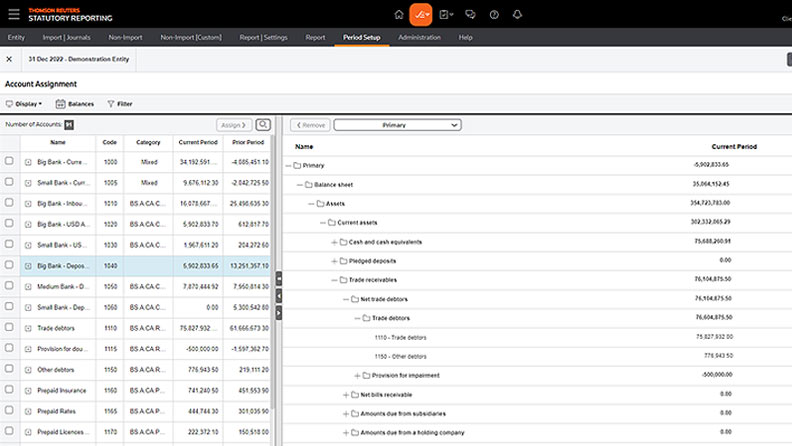This screenshot has width=792, height=446.
Task: Click the Balances calendar icon
Action: 61,104
